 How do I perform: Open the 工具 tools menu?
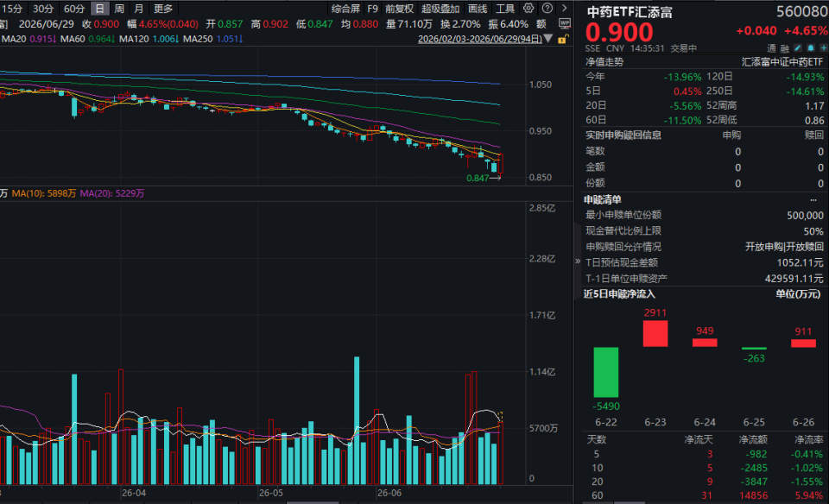click(505, 9)
